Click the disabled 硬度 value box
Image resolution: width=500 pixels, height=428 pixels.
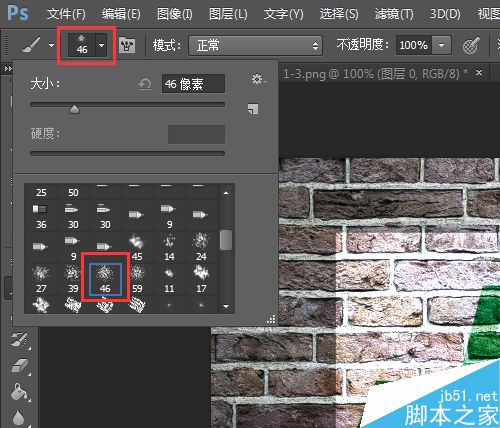[x=196, y=134]
